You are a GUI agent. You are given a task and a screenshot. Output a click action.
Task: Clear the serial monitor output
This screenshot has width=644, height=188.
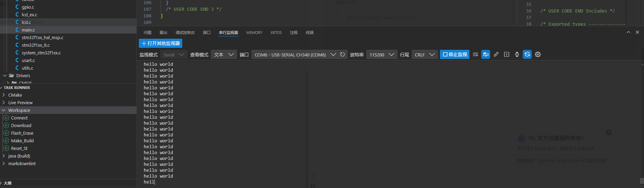pyautogui.click(x=475, y=54)
